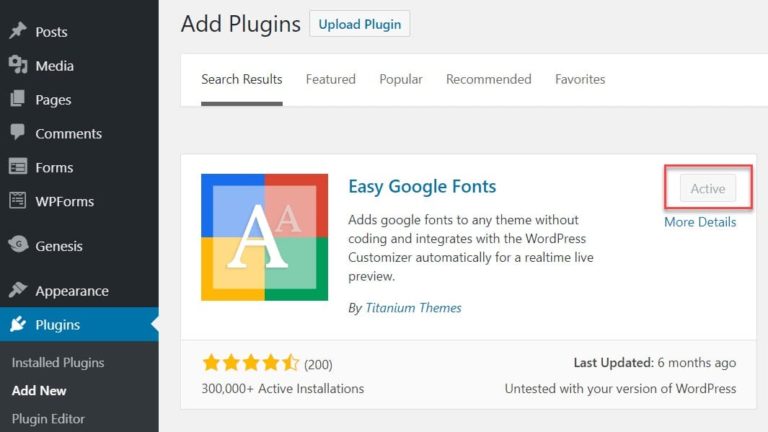Screen dimensions: 768x432
Task: Open More Details for Easy Google Fonts
Action: point(700,222)
